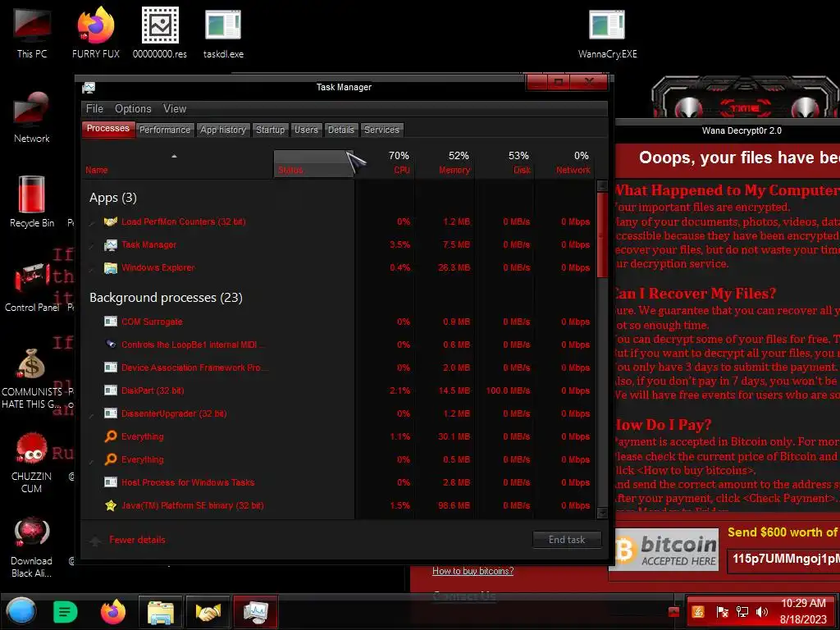Switch to the Details tab

point(340,130)
